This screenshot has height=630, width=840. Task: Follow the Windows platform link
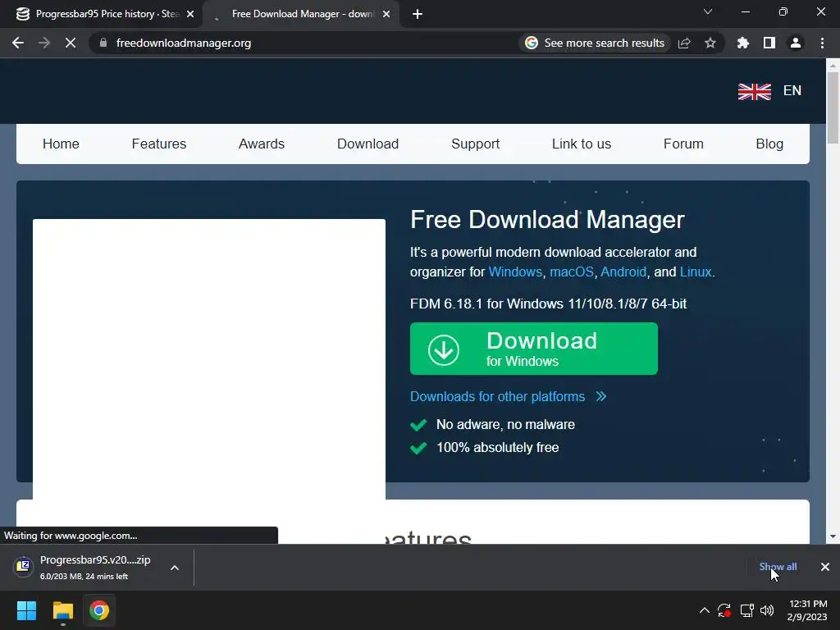click(x=515, y=272)
